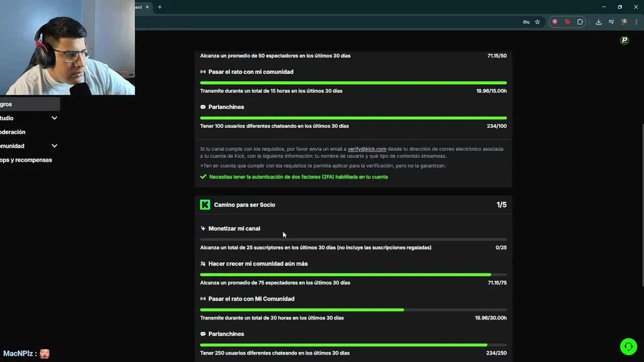
Task: Open the browser extensions puzzle icon
Action: coord(580,22)
